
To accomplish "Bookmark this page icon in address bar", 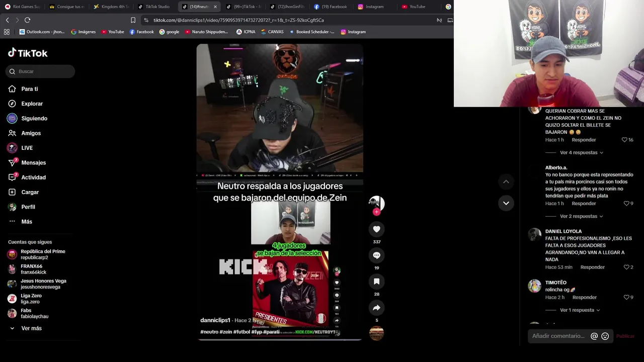I will point(133,20).
